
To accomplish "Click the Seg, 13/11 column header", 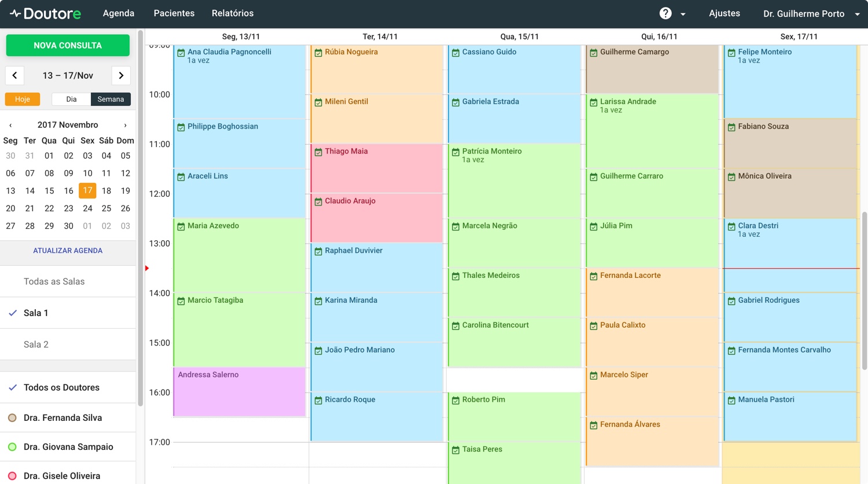I will coord(241,36).
